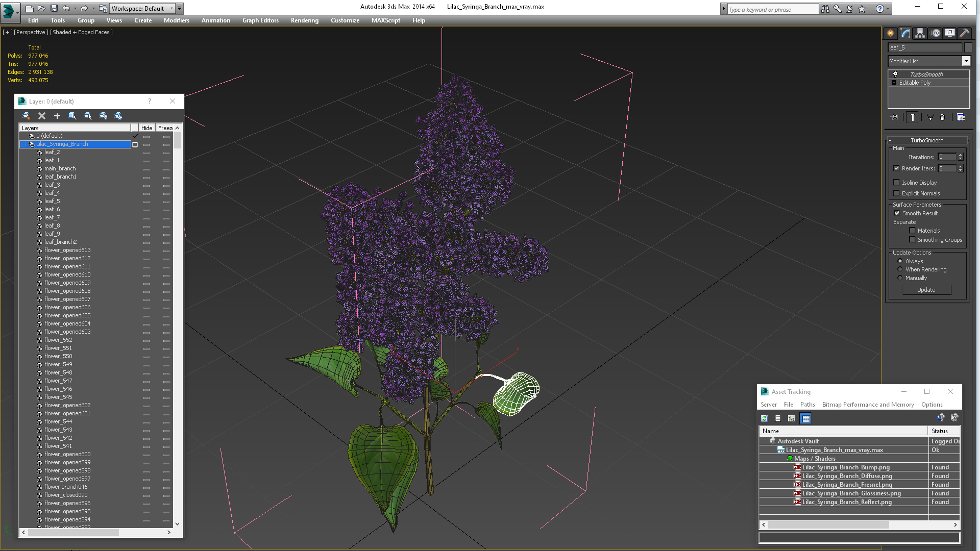Open the Modifiers menu

tap(177, 20)
